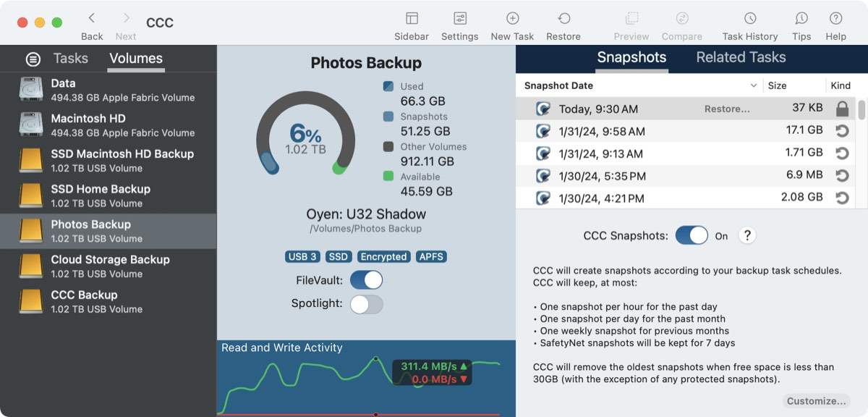Open the sidebar list menu button
868x417 pixels.
33,59
